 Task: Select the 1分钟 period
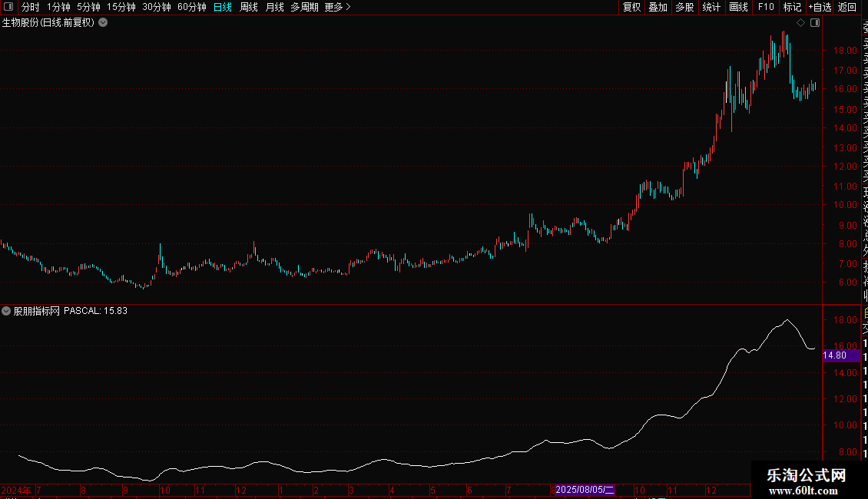[x=58, y=7]
